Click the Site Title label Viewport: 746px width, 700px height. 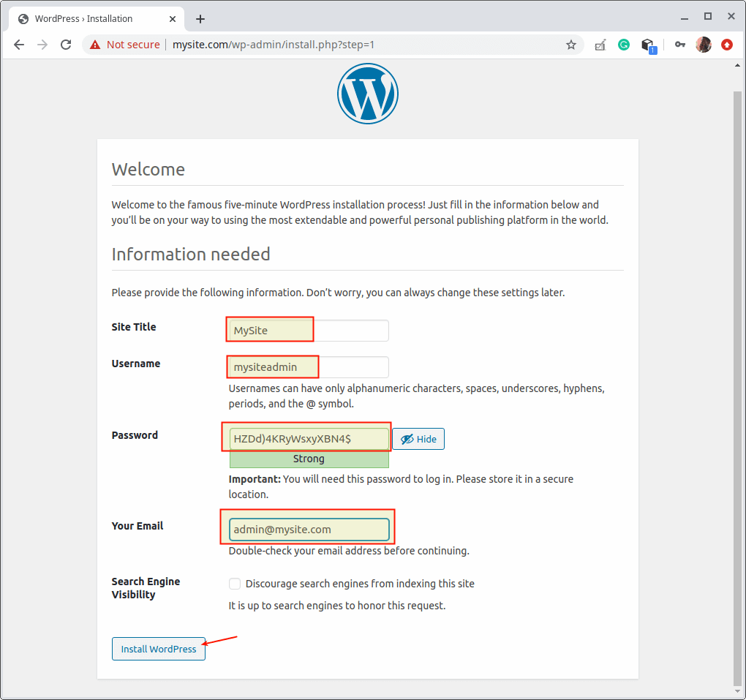pos(134,327)
